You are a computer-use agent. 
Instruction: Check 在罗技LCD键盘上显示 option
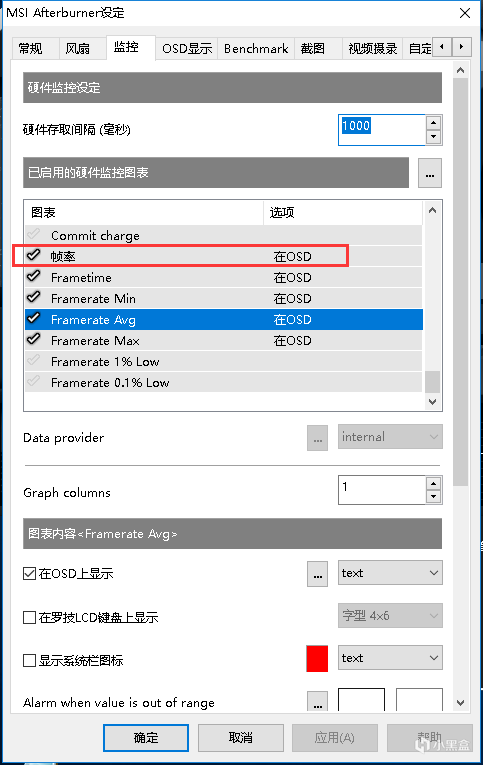[29, 618]
